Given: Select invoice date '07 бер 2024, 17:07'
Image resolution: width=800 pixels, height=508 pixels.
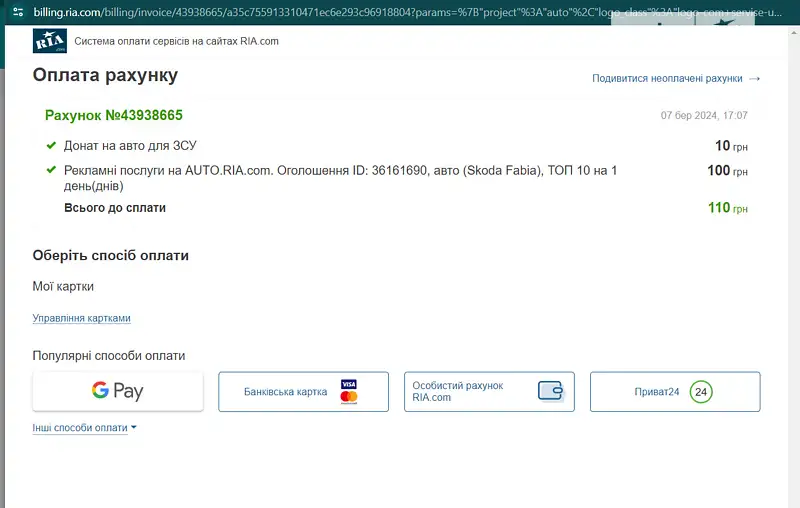Looking at the screenshot, I should pos(704,115).
